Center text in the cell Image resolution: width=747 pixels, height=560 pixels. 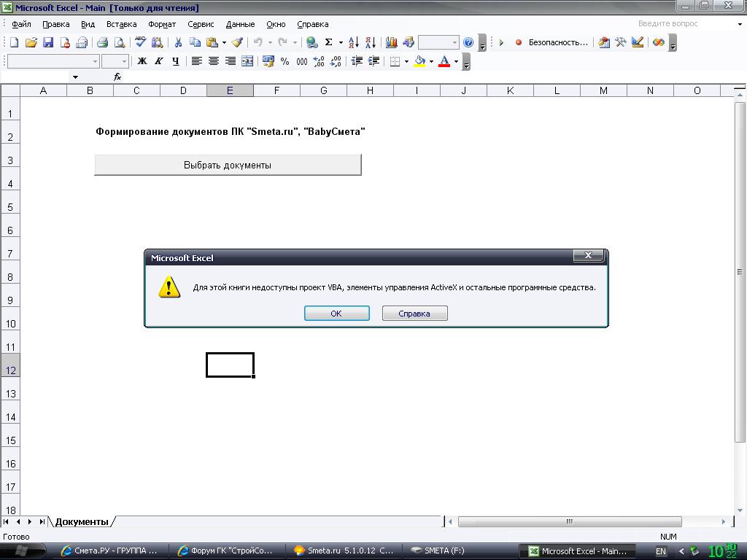(x=214, y=61)
